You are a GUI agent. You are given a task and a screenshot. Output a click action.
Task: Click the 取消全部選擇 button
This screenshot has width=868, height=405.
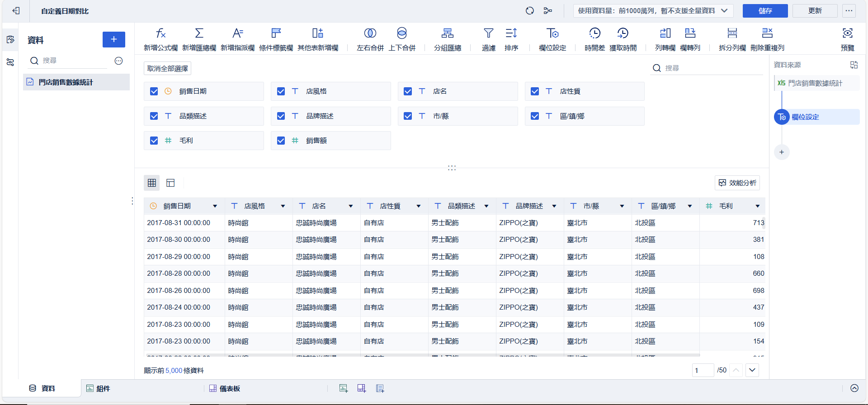click(x=167, y=68)
